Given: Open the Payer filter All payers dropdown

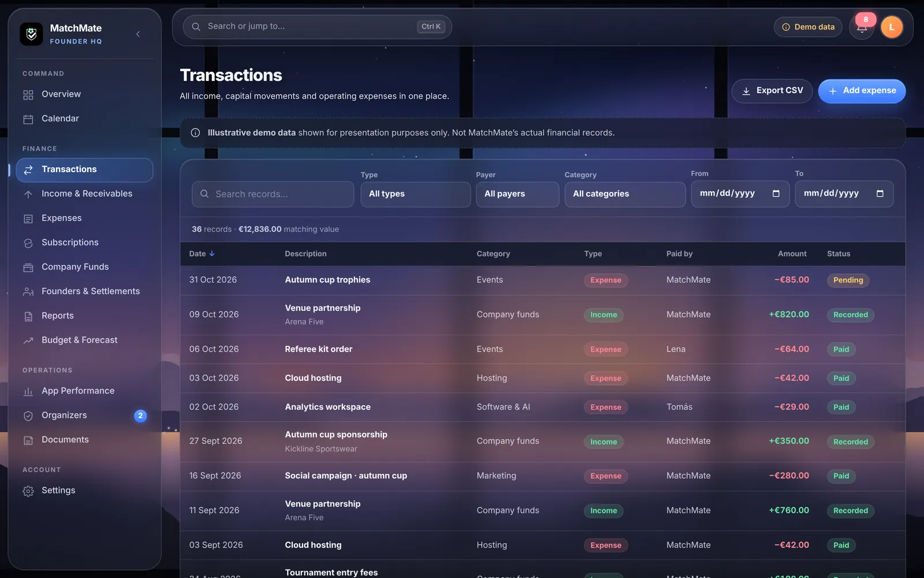Looking at the screenshot, I should (x=517, y=194).
